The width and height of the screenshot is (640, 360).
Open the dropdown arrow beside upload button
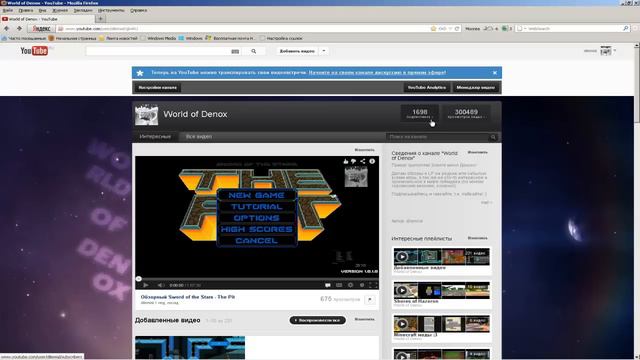coord(324,51)
